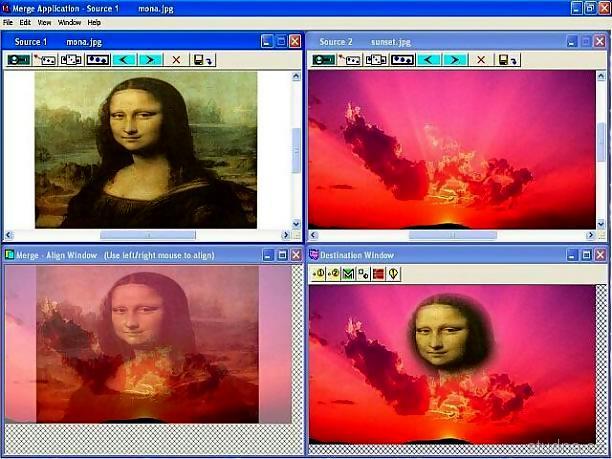This screenshot has width=612, height=459.
Task: Click the Destination Window title icon
Action: (x=314, y=255)
